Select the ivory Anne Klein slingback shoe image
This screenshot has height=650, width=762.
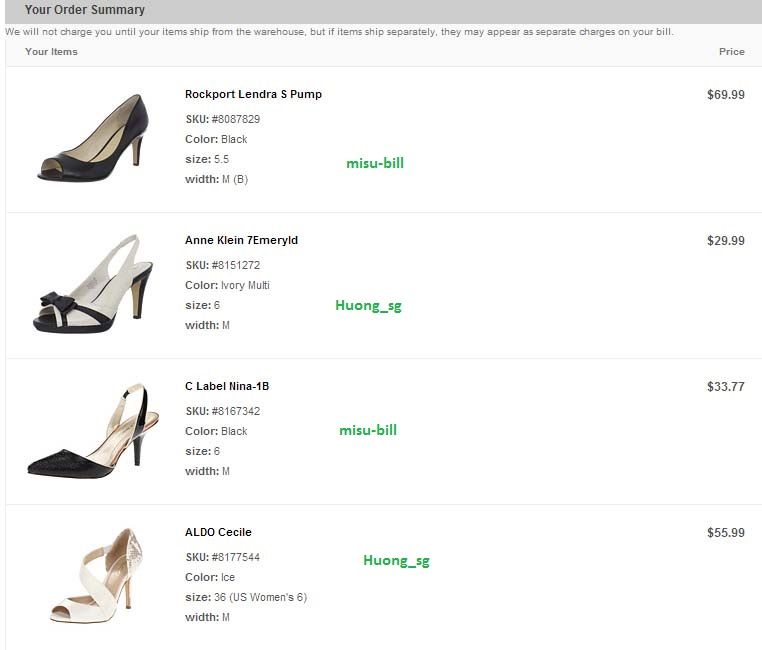[93, 284]
